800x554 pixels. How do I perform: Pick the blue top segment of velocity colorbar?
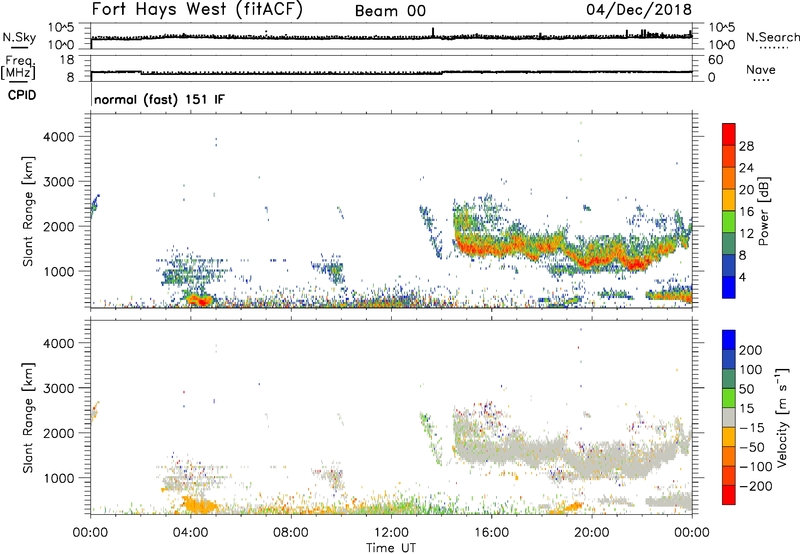(729, 340)
